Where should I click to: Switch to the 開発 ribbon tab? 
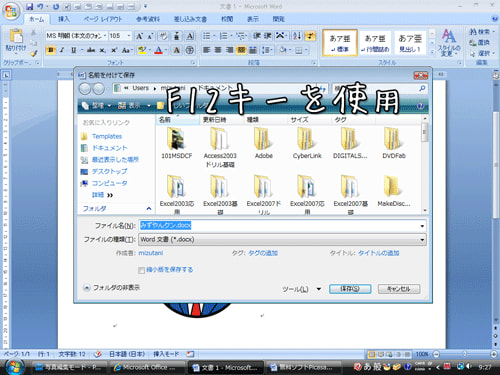[x=279, y=19]
